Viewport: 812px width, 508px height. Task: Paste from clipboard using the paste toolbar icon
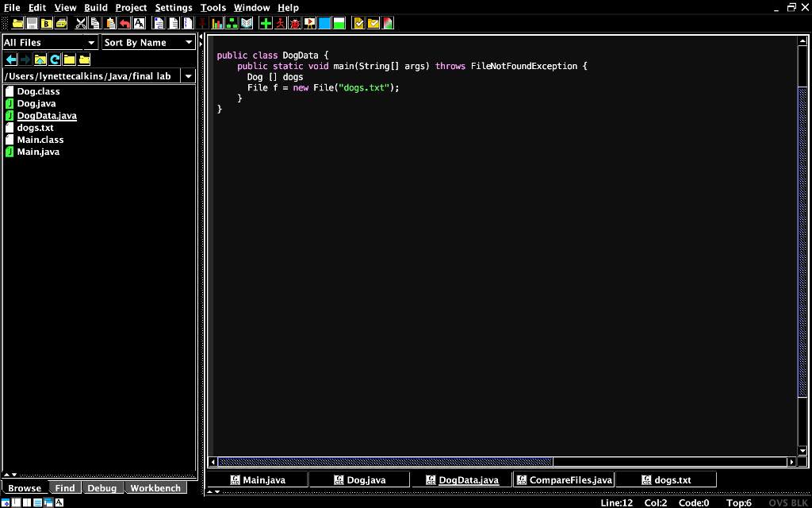pyautogui.click(x=110, y=23)
